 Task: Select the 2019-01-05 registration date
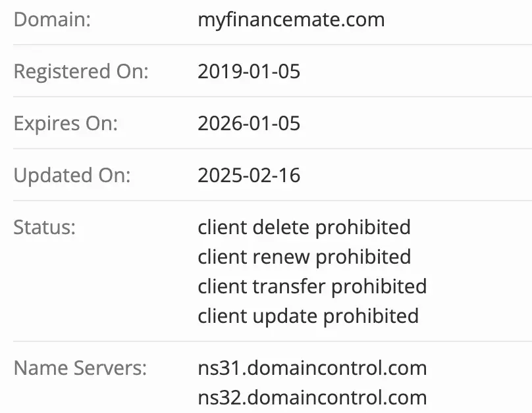pos(249,71)
